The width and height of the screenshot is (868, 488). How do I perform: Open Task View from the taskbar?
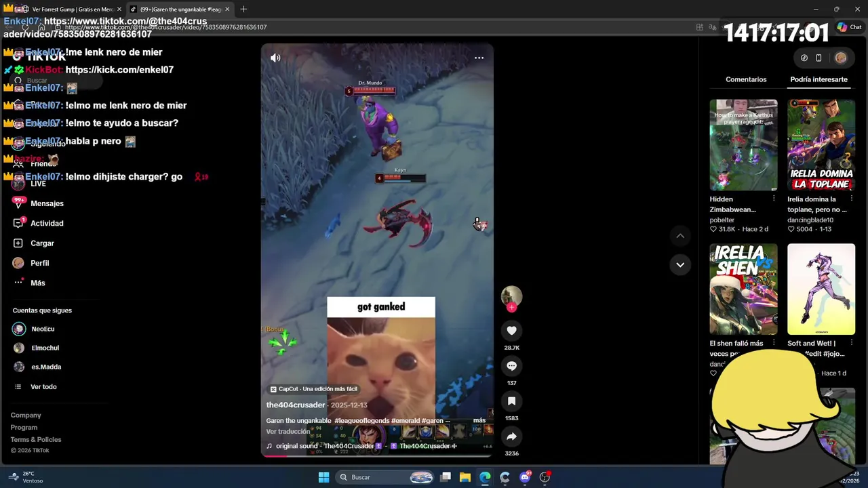point(446,477)
